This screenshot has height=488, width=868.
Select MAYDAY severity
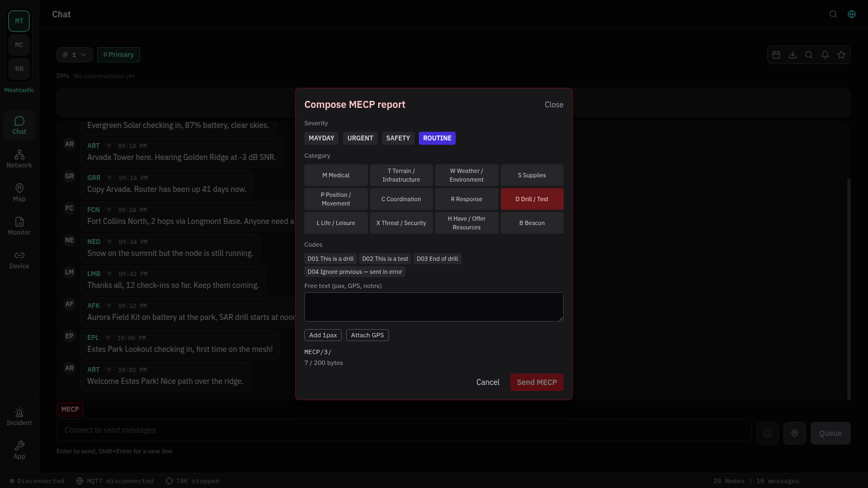point(321,138)
